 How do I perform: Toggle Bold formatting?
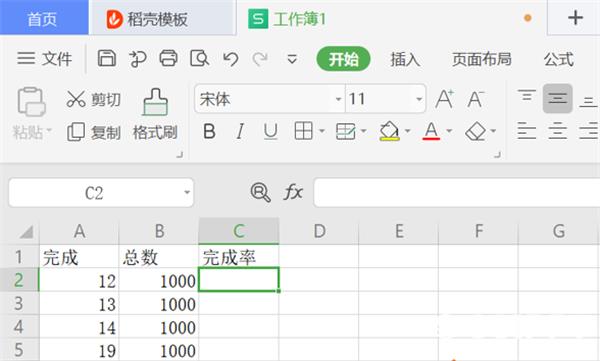pyautogui.click(x=209, y=132)
